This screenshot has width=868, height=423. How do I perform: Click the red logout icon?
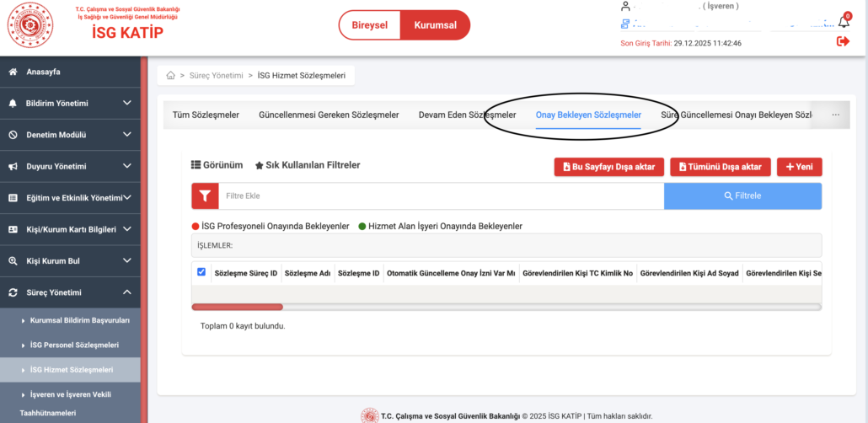click(843, 41)
